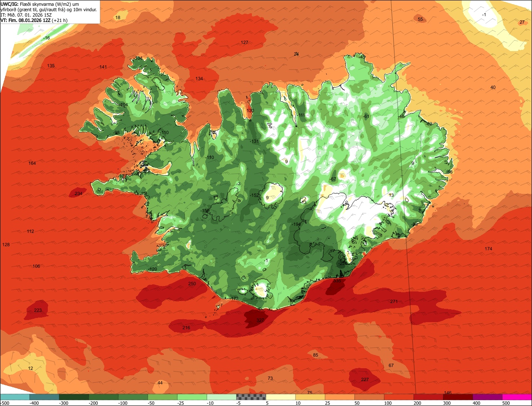Click the map value '216' south of Iceland

186,328
